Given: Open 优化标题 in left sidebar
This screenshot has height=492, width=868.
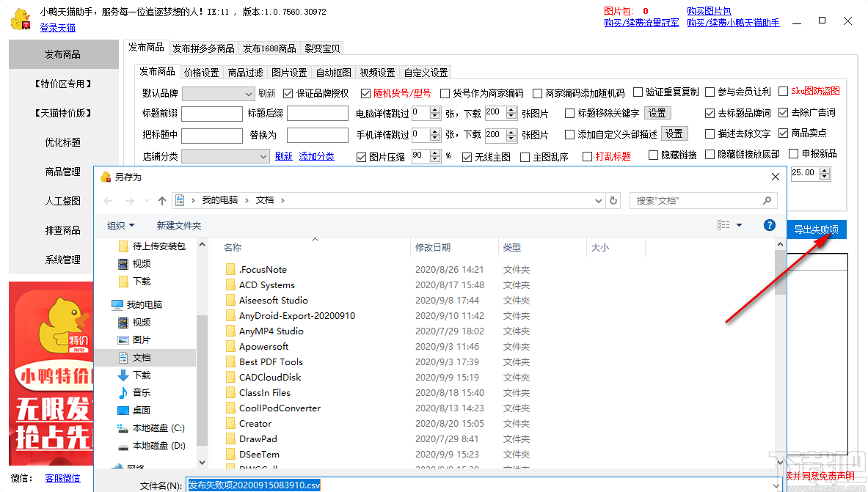Looking at the screenshot, I should pyautogui.click(x=63, y=142).
